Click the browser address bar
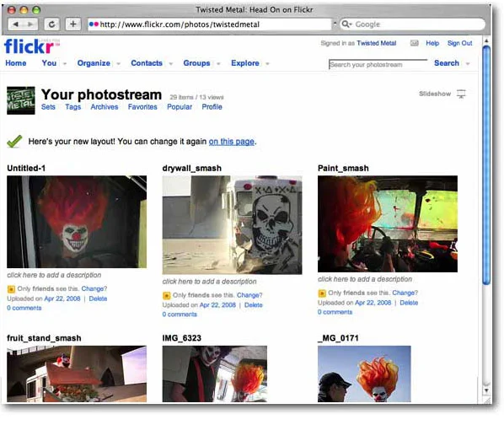 209,24
